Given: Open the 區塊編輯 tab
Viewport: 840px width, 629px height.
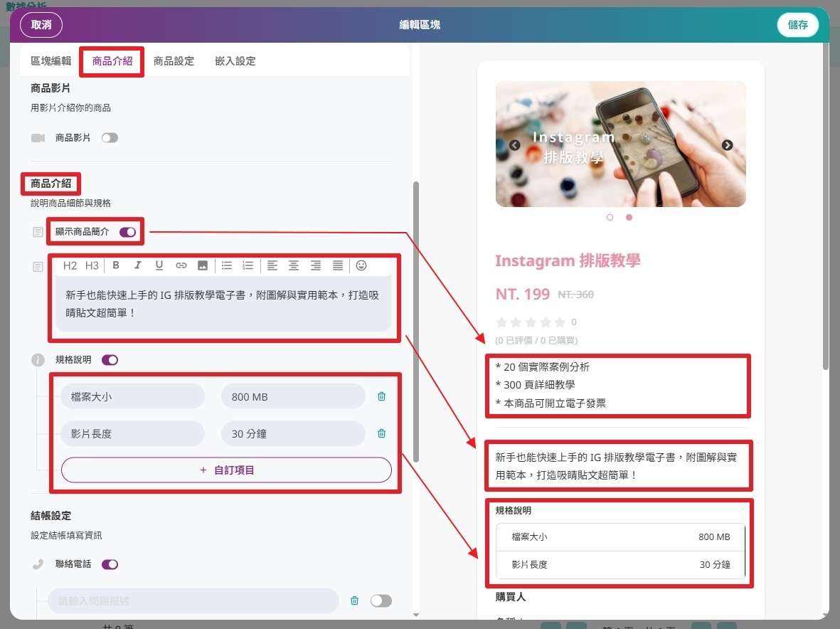Looking at the screenshot, I should pos(51,61).
